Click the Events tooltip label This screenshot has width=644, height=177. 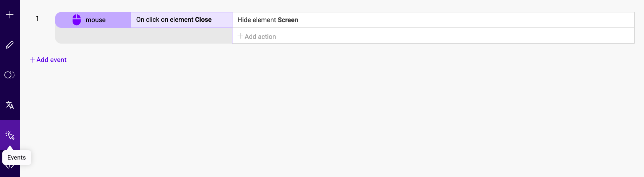[16, 158]
